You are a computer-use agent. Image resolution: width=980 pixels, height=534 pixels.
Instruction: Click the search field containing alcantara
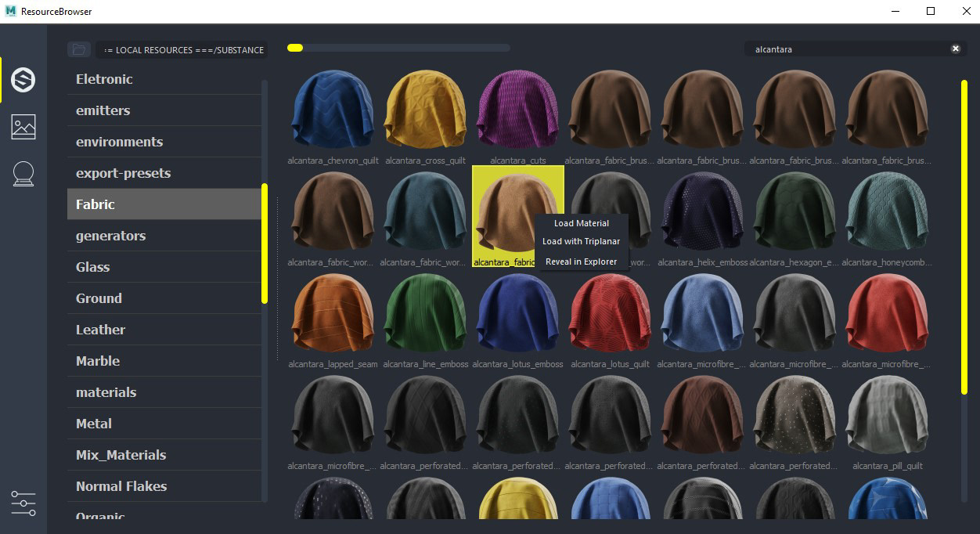point(855,49)
